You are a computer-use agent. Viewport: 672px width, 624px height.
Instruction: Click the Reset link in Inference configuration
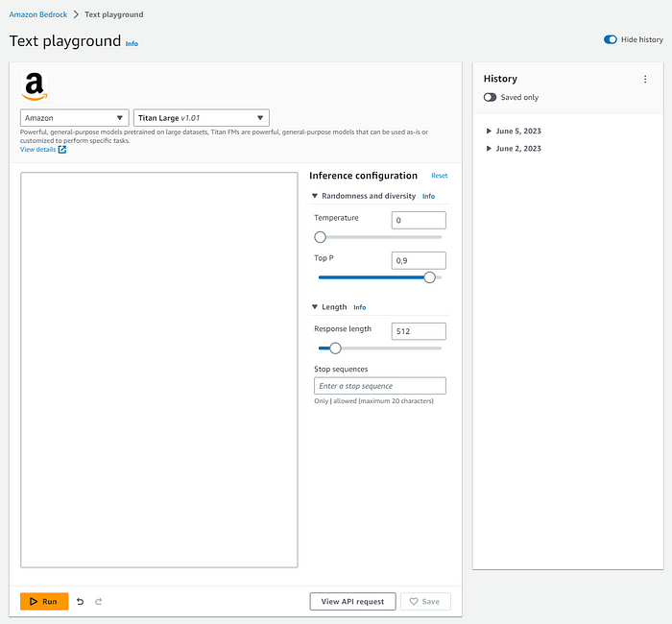click(x=439, y=176)
